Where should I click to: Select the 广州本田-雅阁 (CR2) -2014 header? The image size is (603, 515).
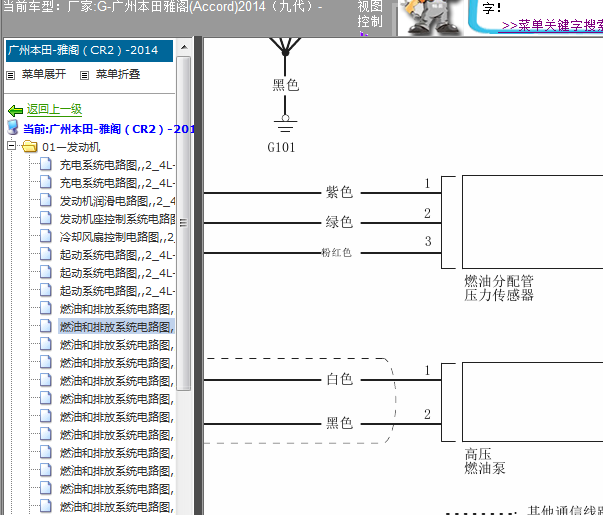coord(89,51)
